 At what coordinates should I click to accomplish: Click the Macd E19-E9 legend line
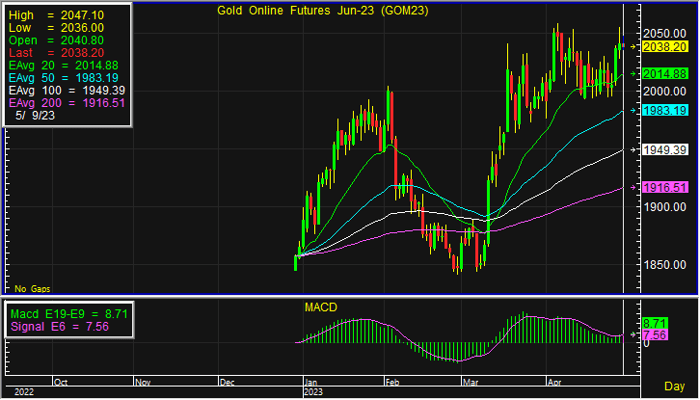(66, 314)
